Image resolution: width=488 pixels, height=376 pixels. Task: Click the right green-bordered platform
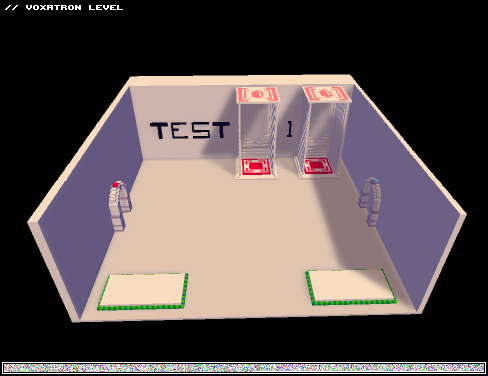coord(351,287)
